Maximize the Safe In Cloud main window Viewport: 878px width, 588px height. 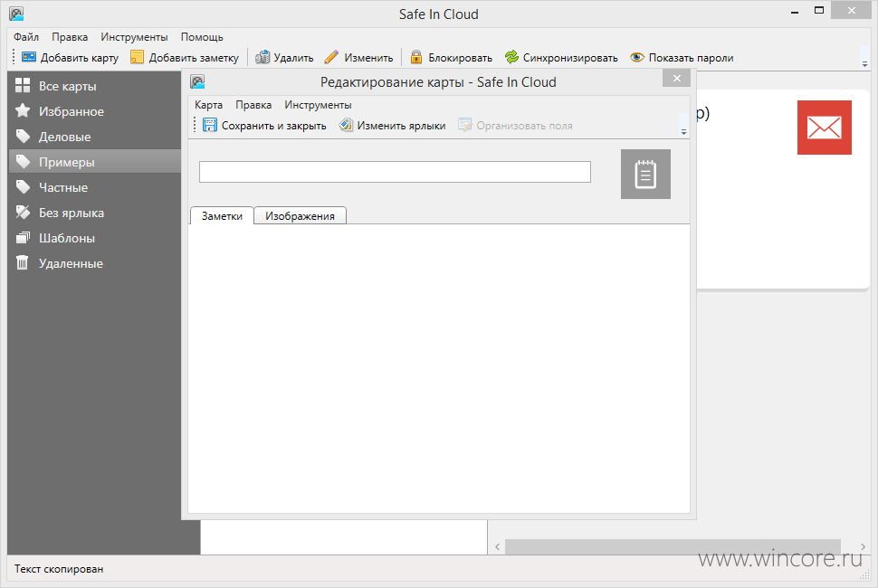818,10
